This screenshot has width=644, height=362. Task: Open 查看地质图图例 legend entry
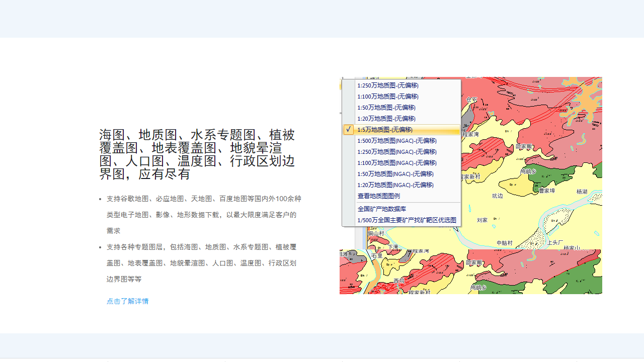pyautogui.click(x=379, y=196)
